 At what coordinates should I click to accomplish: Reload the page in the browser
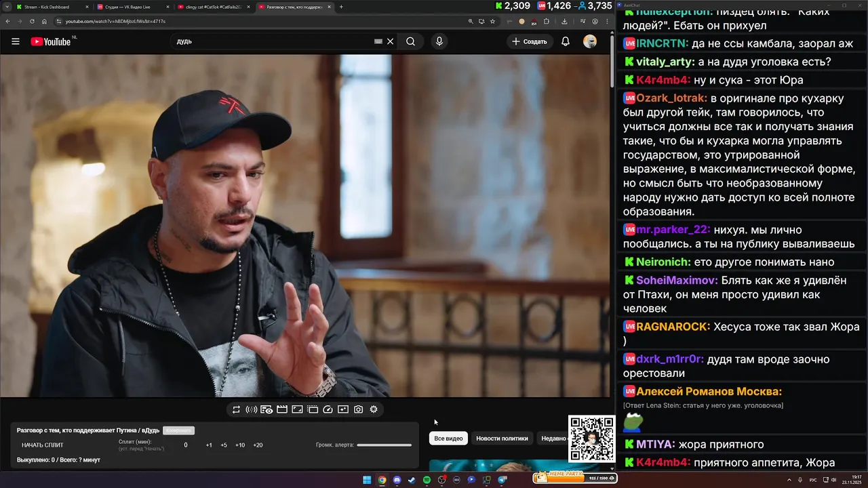[x=33, y=21]
